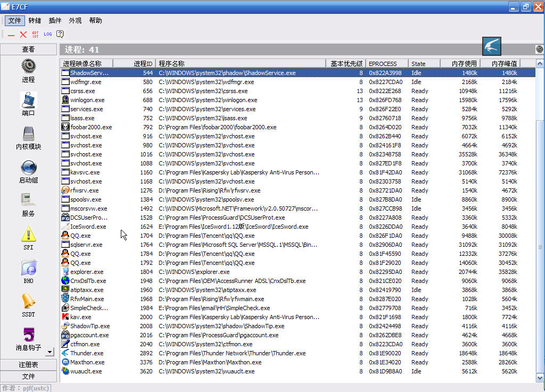Open the BHO sidebar icon

click(x=29, y=268)
